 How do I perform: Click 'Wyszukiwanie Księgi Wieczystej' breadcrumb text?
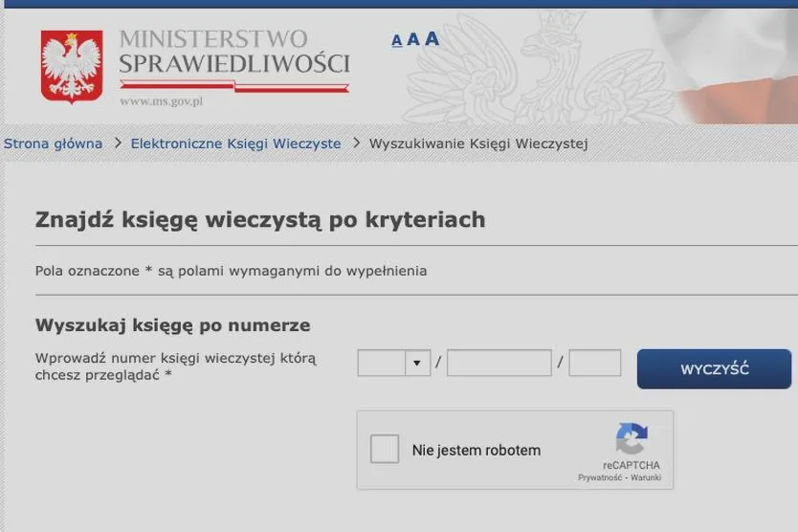coord(478,144)
